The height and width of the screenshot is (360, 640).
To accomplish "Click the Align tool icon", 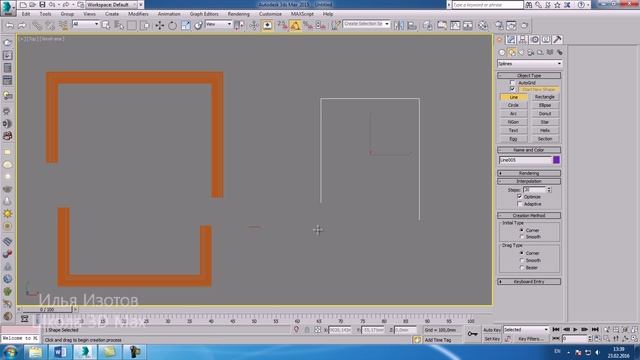I will point(412,25).
